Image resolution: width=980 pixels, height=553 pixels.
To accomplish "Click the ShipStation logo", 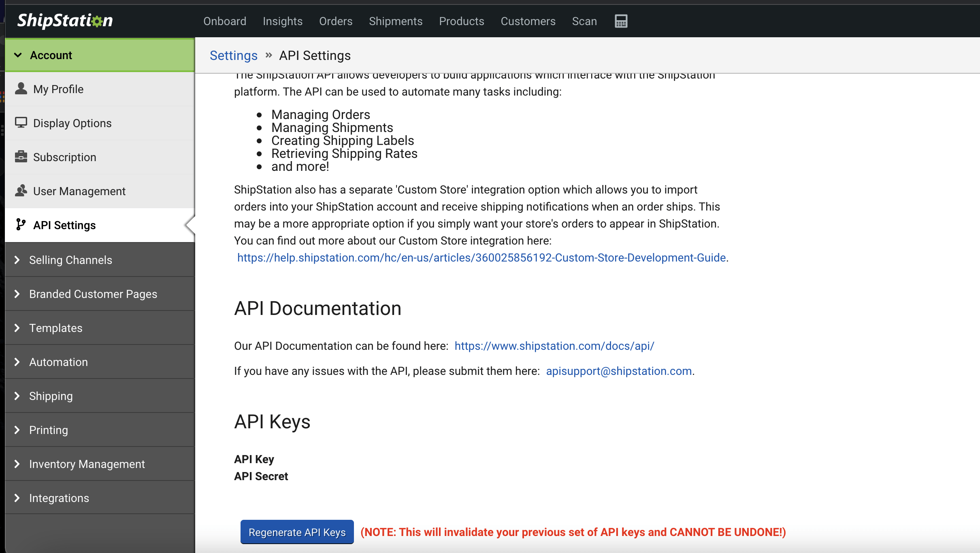I will [x=65, y=21].
